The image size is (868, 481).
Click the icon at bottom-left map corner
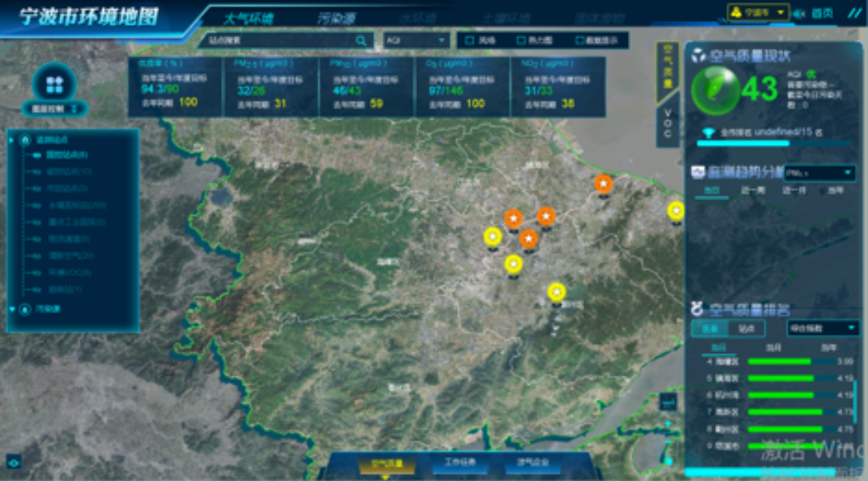tap(14, 461)
